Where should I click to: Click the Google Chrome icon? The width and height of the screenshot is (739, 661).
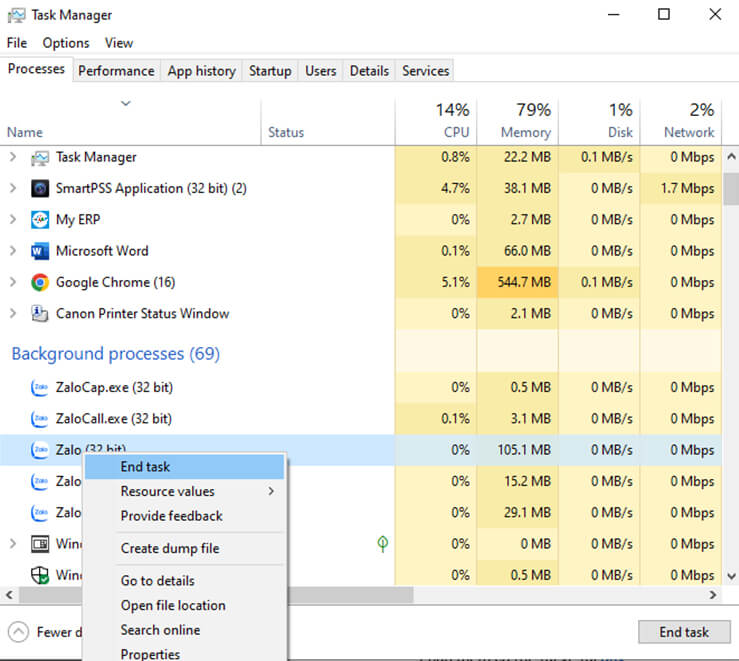[x=40, y=282]
